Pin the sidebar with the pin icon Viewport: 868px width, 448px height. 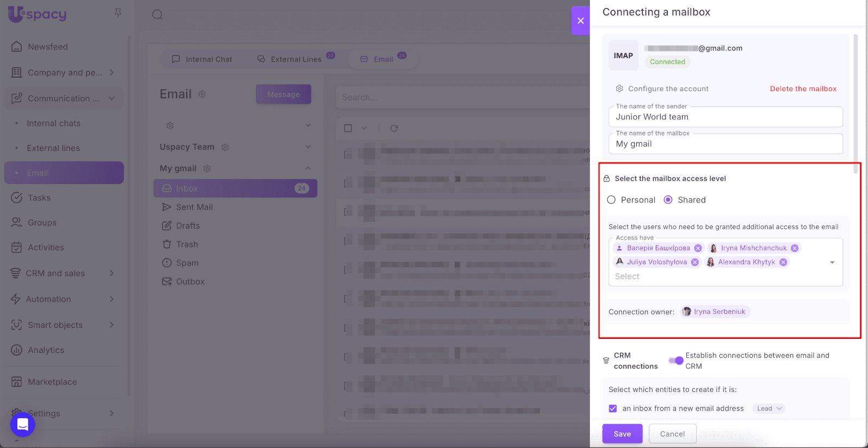118,12
